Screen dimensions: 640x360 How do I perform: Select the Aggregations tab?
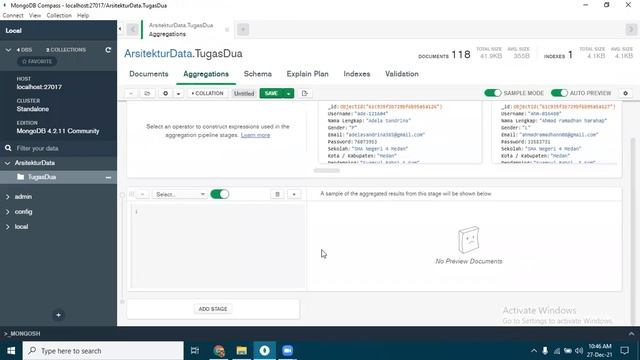[206, 74]
